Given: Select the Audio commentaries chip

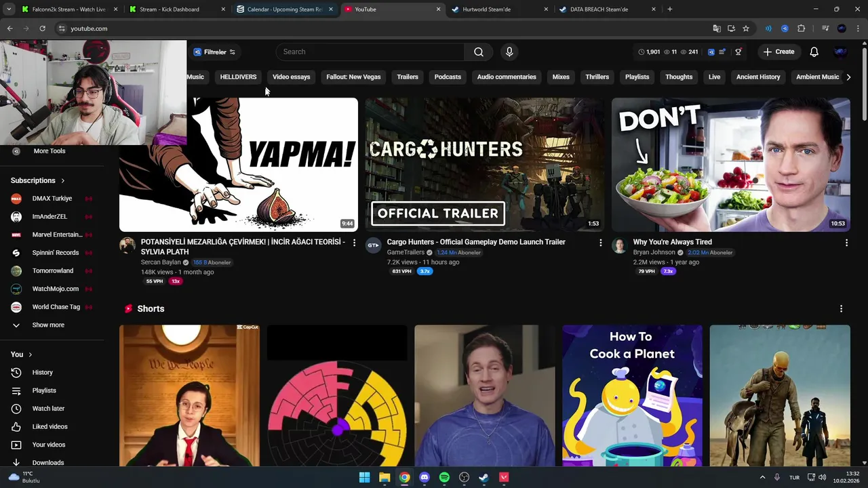Looking at the screenshot, I should coord(507,77).
